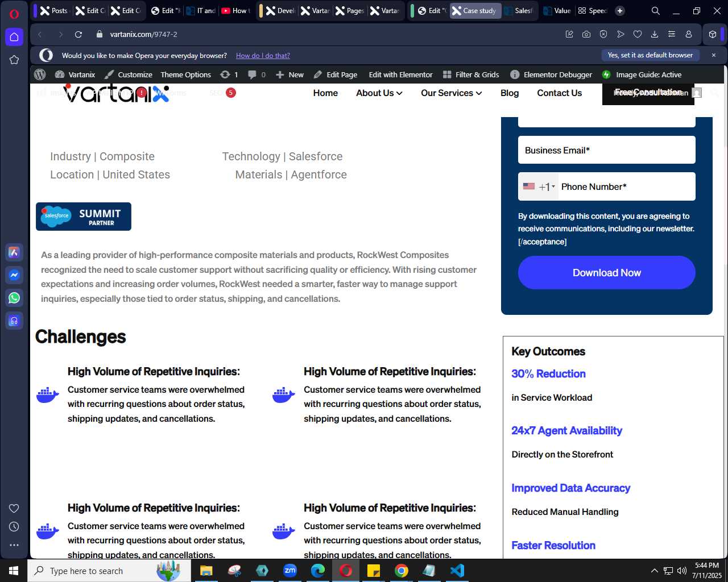Open Filter & Grids in the admin bar
728x582 pixels.
pos(471,74)
